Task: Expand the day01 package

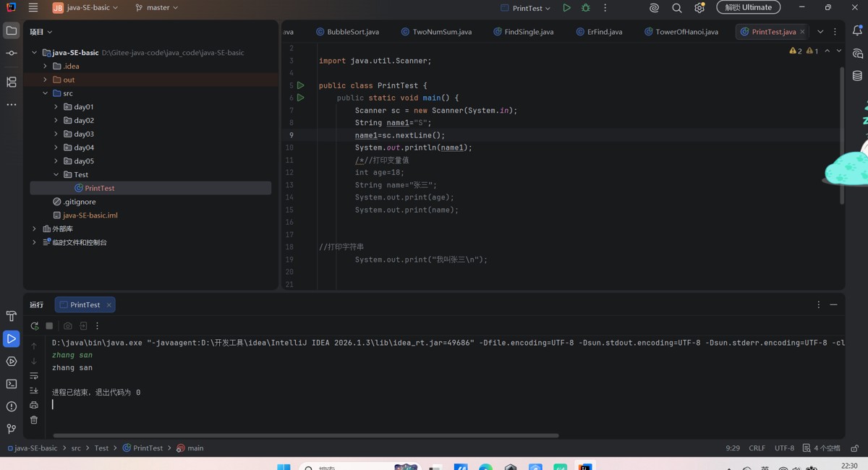Action: pos(56,107)
